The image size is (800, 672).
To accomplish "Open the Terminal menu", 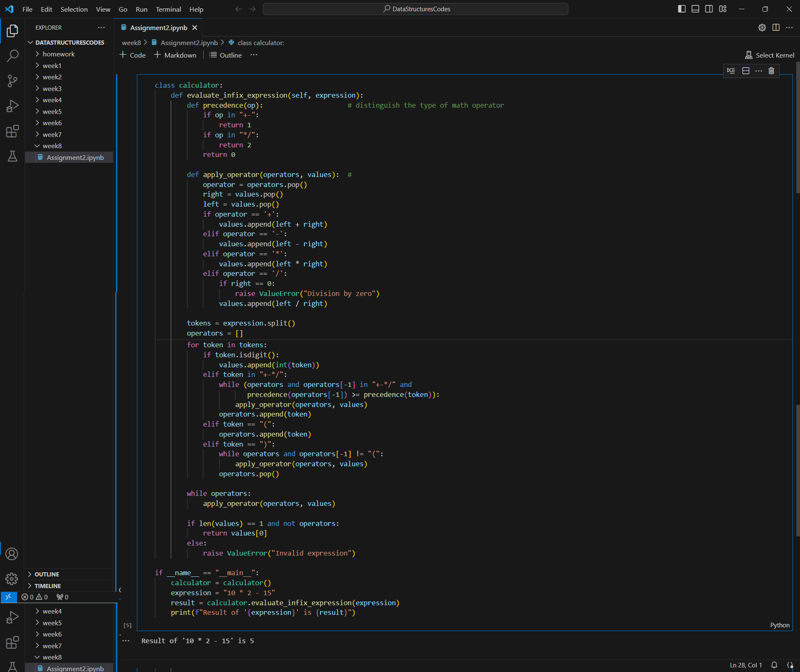I will point(169,9).
